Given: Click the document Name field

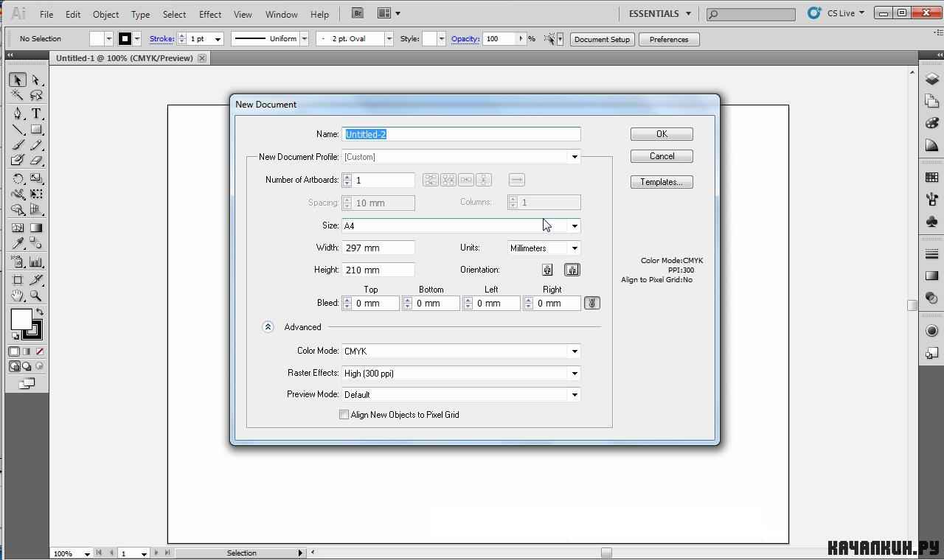Looking at the screenshot, I should [x=462, y=134].
